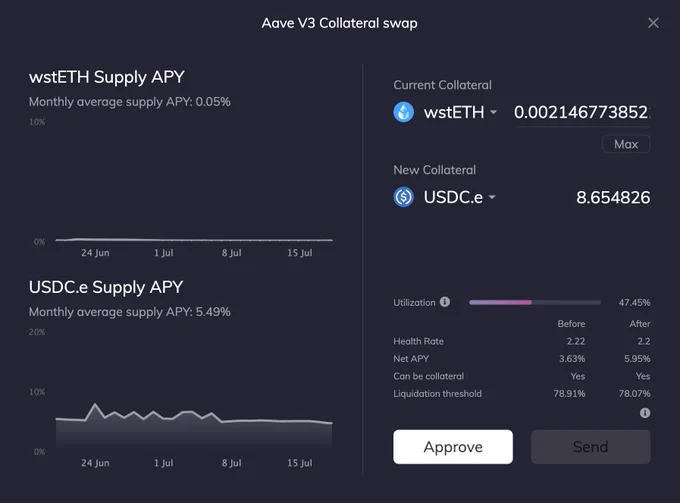Click the '24 Jun' label on wstETH chart
The image size is (680, 503).
pos(95,253)
